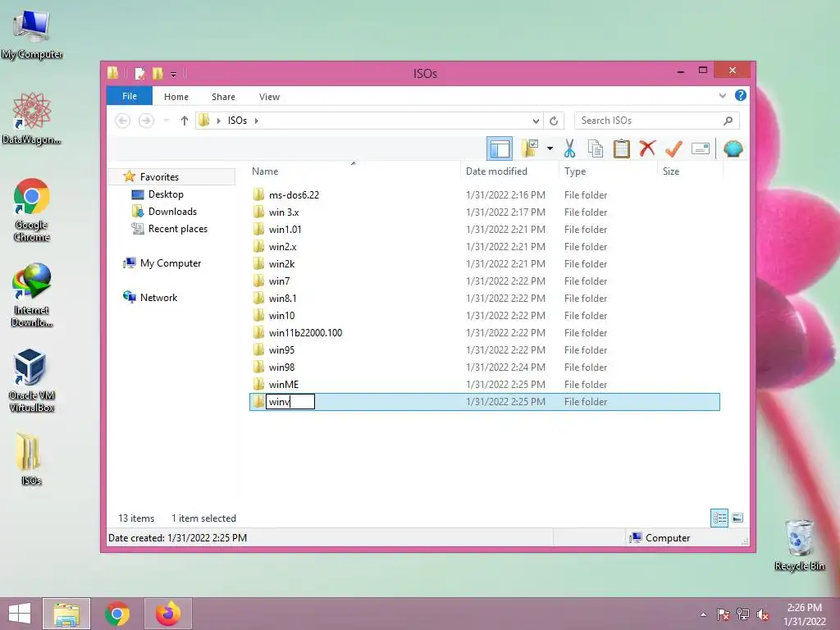This screenshot has height=630, width=840.
Task: Click the email envelope icon in toolbar
Action: 701,148
